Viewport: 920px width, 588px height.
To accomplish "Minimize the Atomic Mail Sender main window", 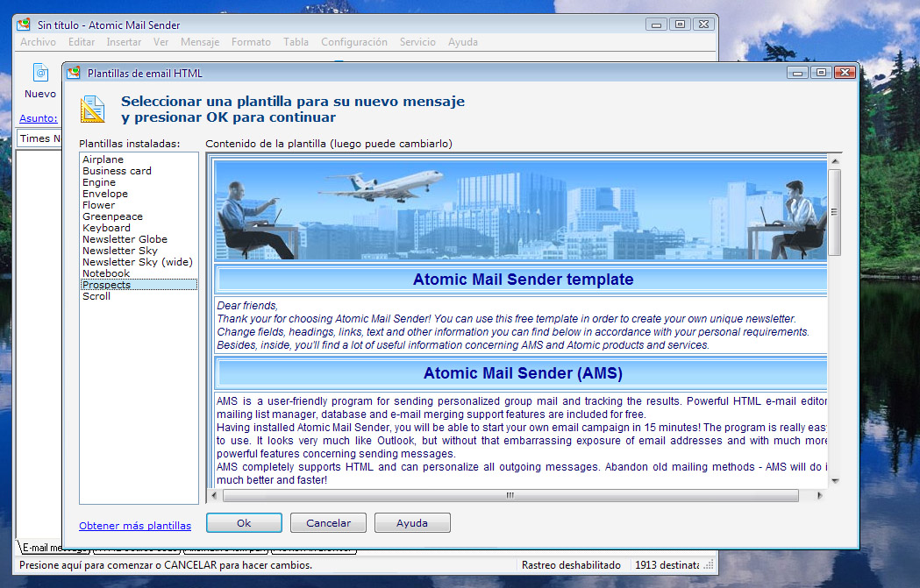I will (657, 25).
